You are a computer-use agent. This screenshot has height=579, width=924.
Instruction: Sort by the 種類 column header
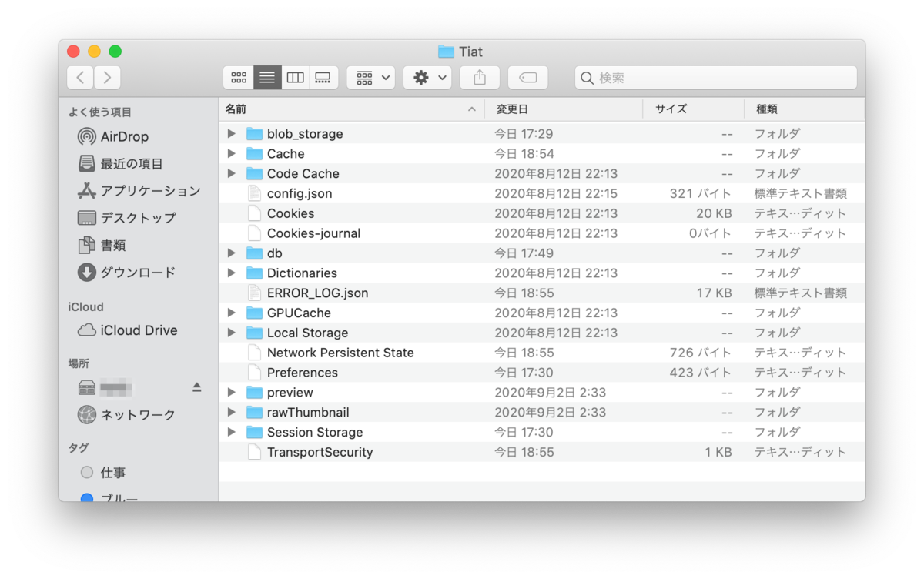(x=805, y=109)
